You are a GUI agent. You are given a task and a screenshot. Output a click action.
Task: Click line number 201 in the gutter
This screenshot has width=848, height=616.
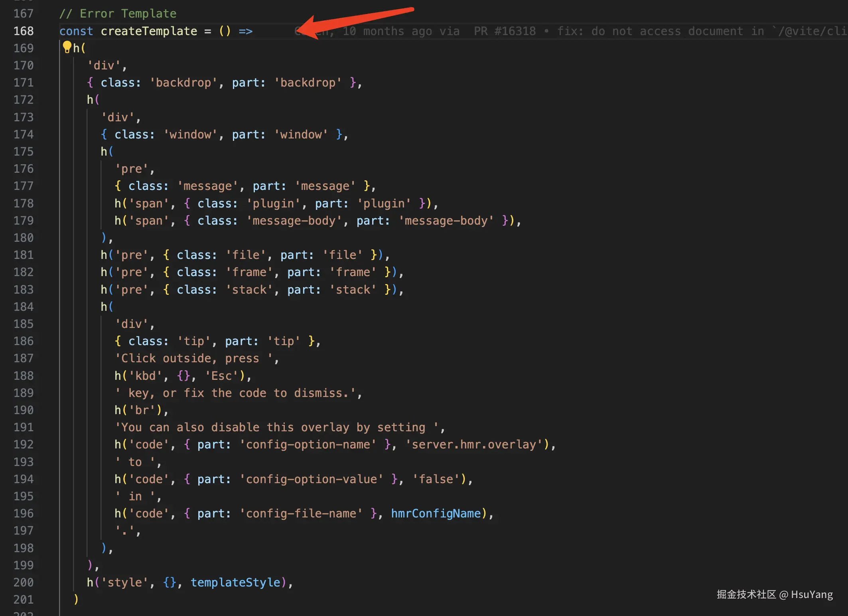click(x=24, y=600)
